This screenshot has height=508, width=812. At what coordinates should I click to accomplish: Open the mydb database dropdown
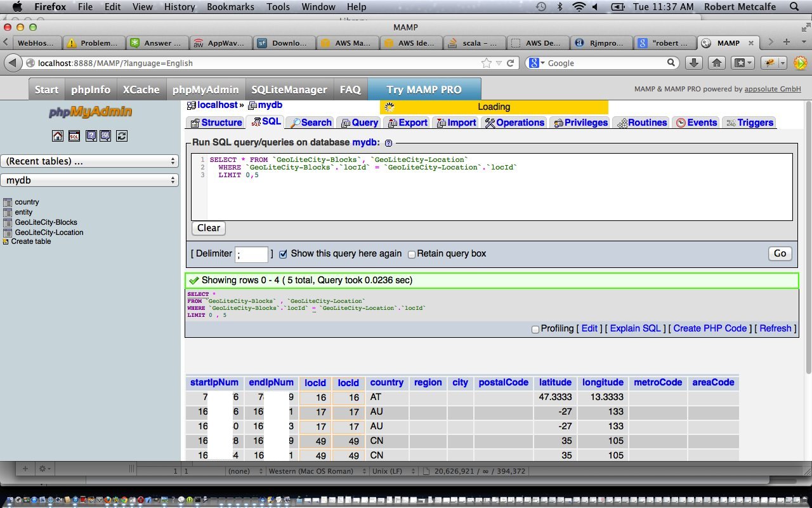pyautogui.click(x=89, y=180)
